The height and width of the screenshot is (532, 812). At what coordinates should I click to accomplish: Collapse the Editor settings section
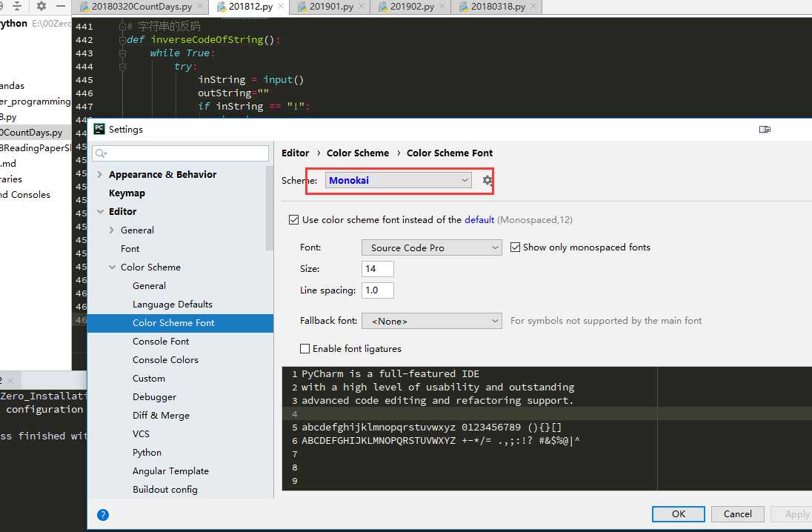[100, 211]
